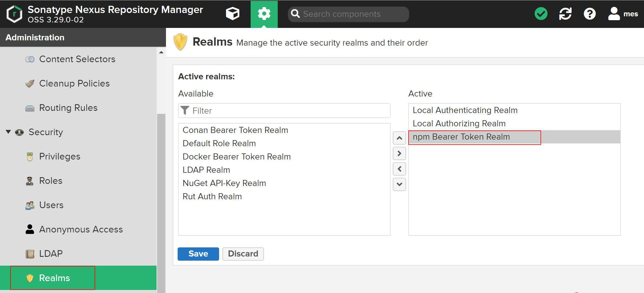Select Rut Auth Realm

(x=284, y=197)
